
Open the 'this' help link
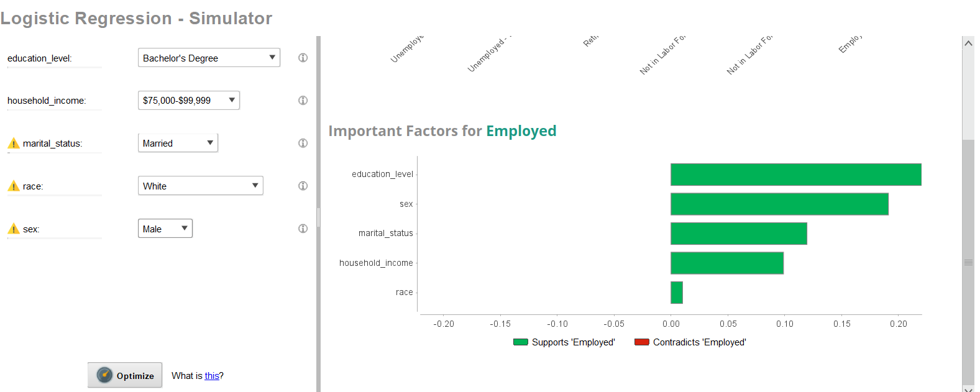pyautogui.click(x=212, y=376)
